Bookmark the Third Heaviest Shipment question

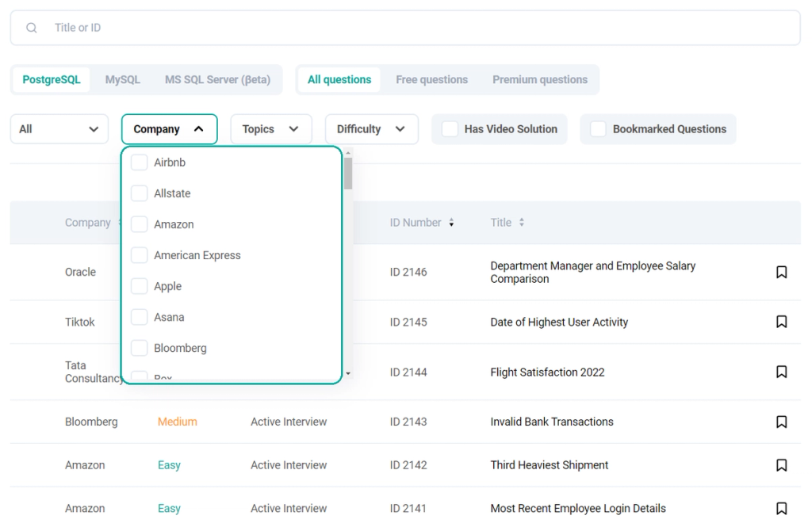tap(781, 465)
